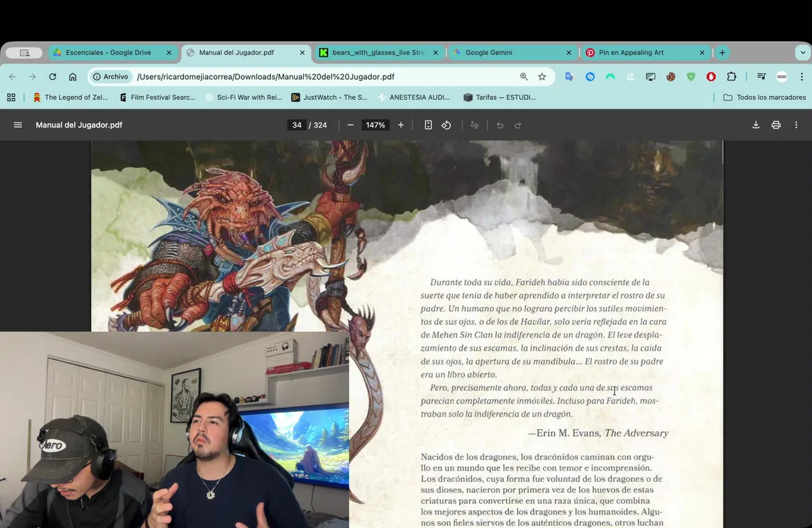812x528 pixels.
Task: Click the Manual del Jugador.pdf title text
Action: pyautogui.click(x=78, y=125)
